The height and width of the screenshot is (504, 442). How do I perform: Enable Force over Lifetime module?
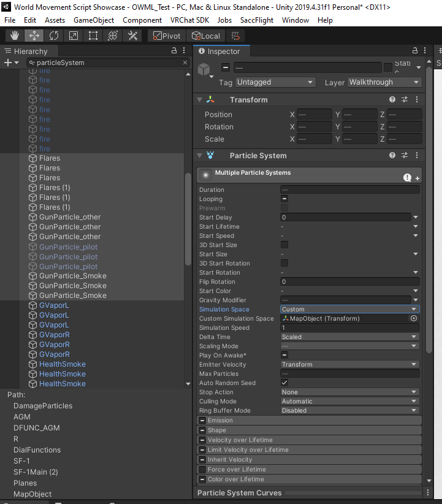click(x=202, y=469)
